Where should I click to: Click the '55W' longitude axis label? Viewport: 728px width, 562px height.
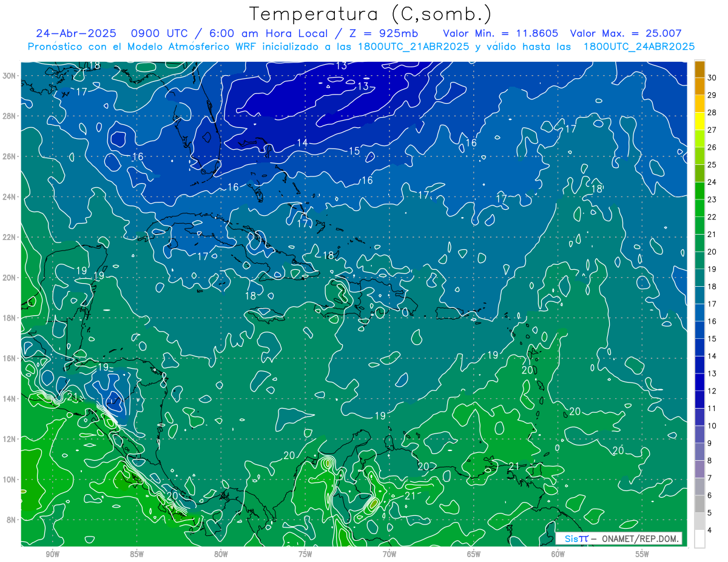coord(642,554)
